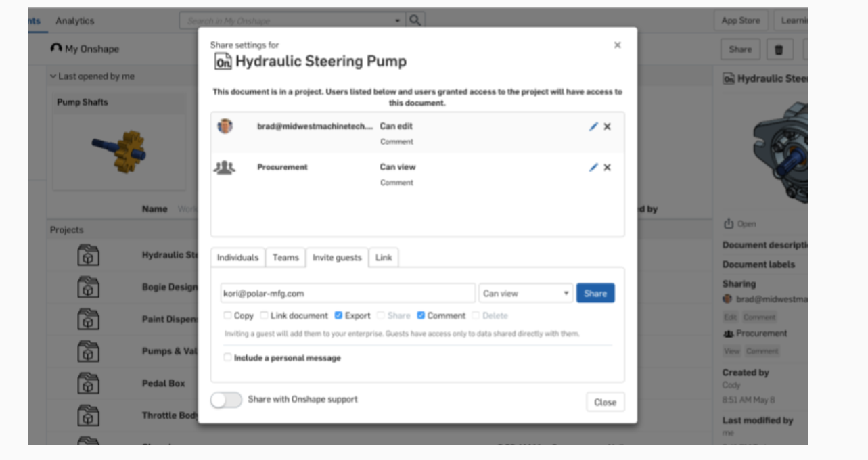
Task: Check the disabled Delete permission checkbox
Action: pos(476,315)
